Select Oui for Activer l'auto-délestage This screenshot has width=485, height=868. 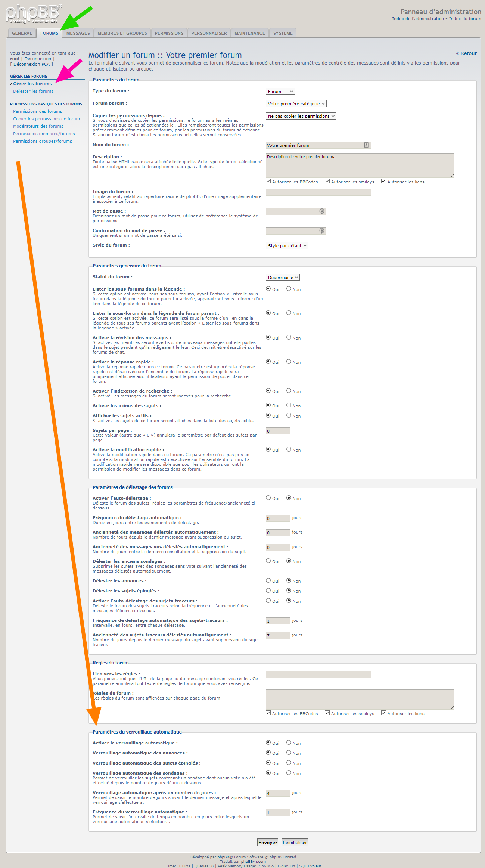pyautogui.click(x=268, y=498)
